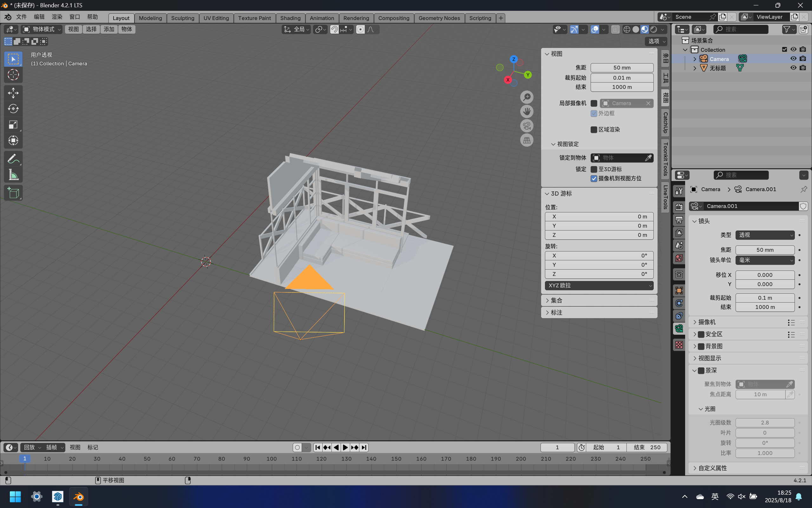Open the 添加 menu in viewport header

tap(109, 29)
